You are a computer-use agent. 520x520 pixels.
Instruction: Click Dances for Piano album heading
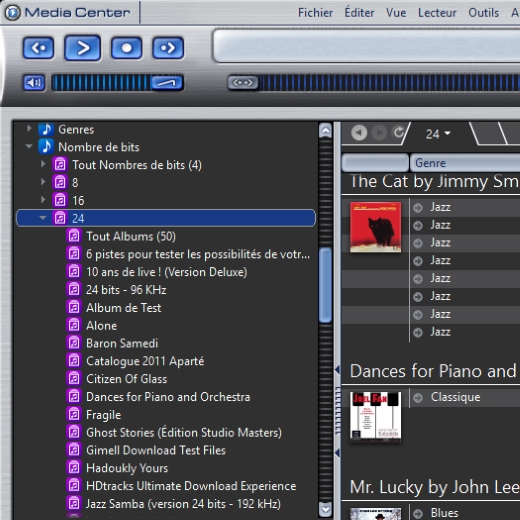pos(434,371)
